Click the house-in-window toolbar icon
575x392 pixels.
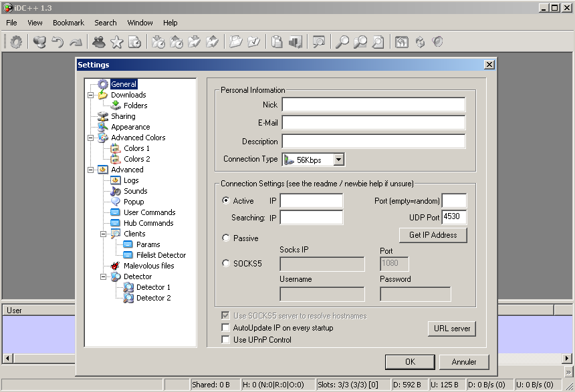[x=402, y=42]
